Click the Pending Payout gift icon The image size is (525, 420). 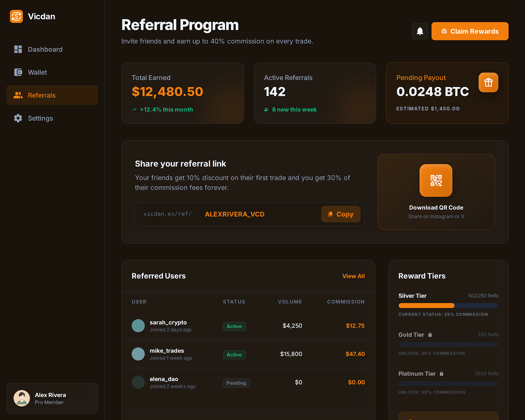click(x=488, y=82)
